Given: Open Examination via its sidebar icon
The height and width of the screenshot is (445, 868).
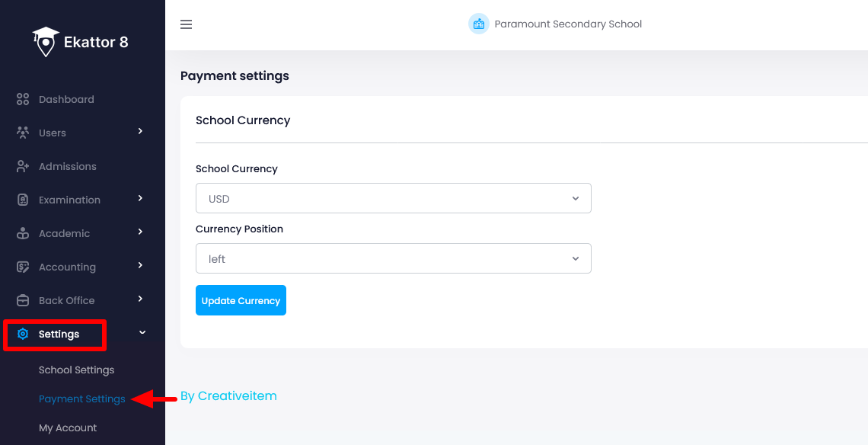Looking at the screenshot, I should pyautogui.click(x=23, y=200).
